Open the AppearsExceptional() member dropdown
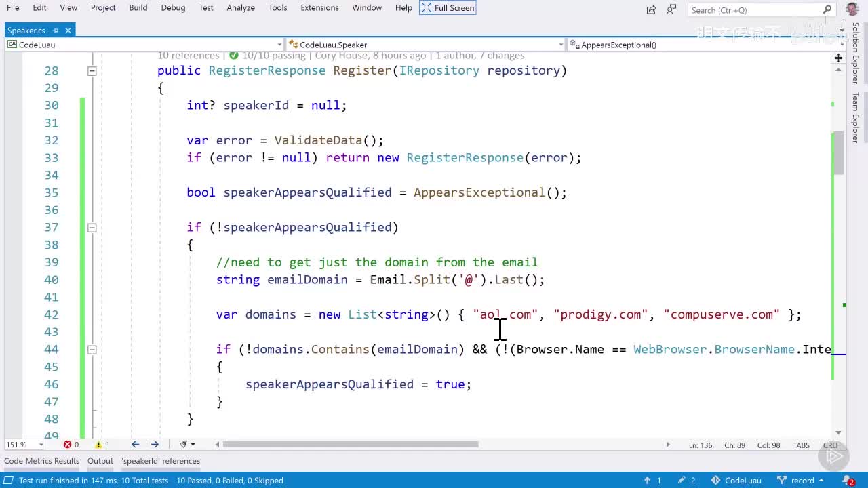Viewport: 868px width, 488px height. [x=707, y=45]
